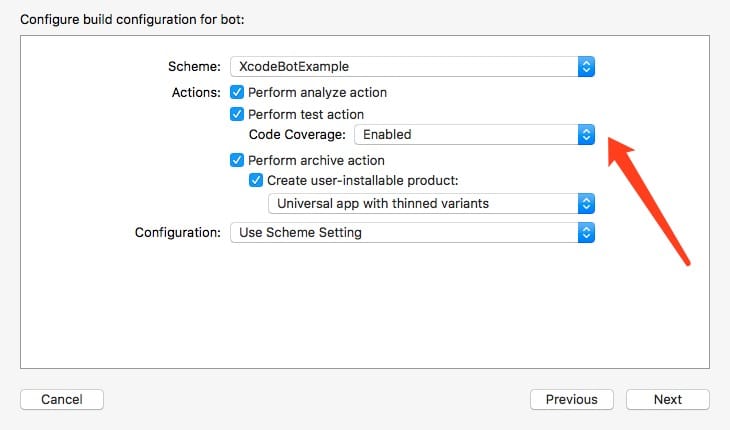Image resolution: width=730 pixels, height=430 pixels.
Task: Go back with the Previous button
Action: (x=572, y=399)
